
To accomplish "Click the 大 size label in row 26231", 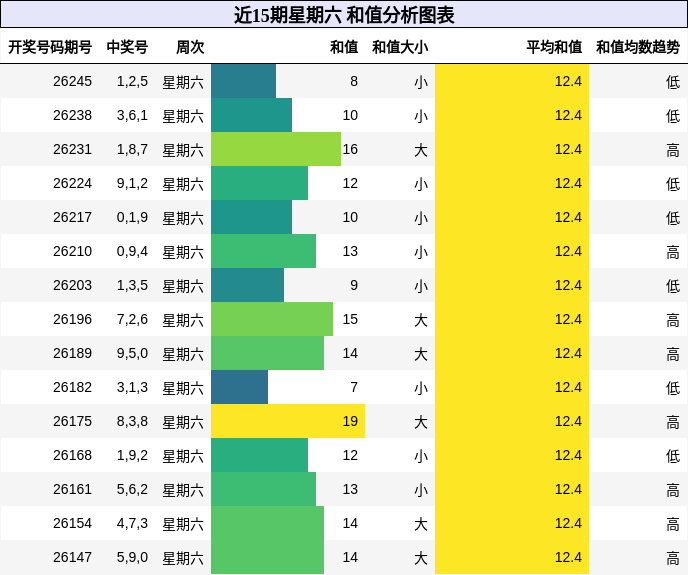I will [421, 150].
